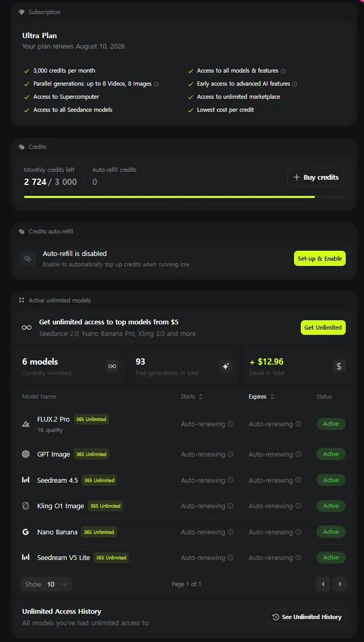The width and height of the screenshot is (364, 642).
Task: Click the Get Unlimited button
Action: (323, 328)
